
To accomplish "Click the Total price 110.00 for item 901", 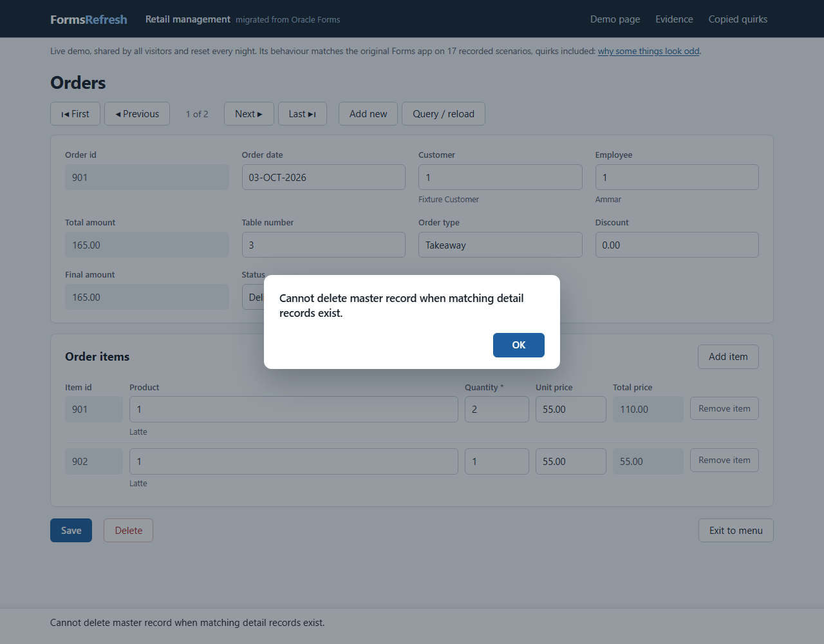I will 648,410.
